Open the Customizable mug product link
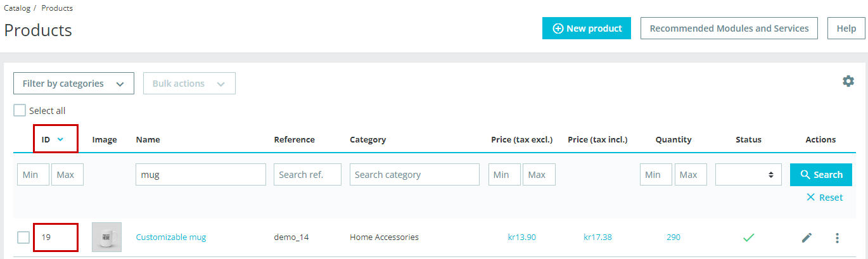 pyautogui.click(x=171, y=237)
